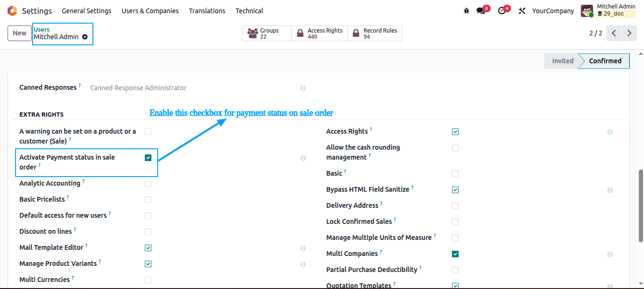Click help mark next to Analytic Accounting

tap(84, 181)
